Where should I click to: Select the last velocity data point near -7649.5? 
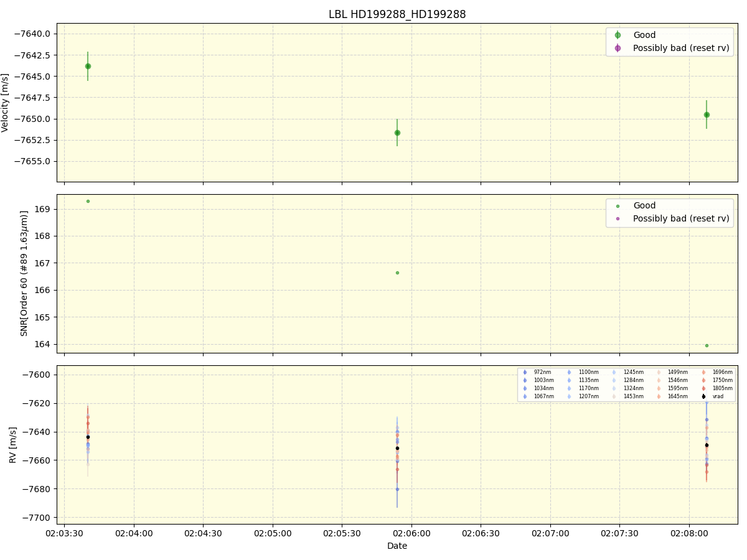pos(707,114)
